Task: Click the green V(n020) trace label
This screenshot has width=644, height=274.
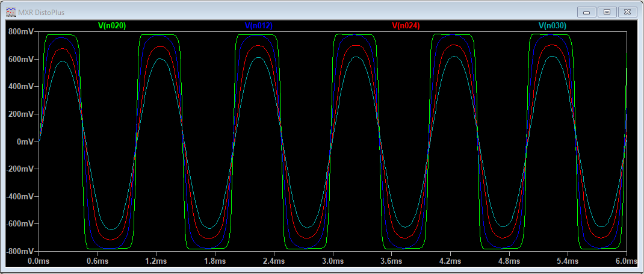Action: pos(112,25)
